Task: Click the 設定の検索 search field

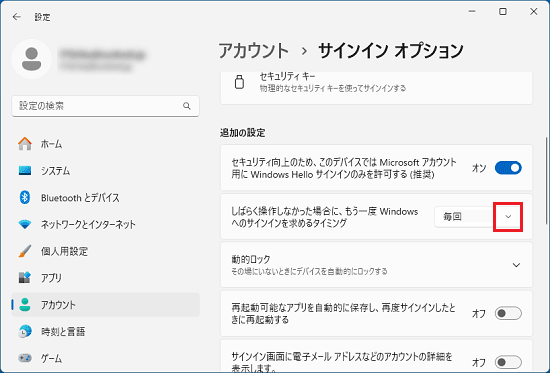Action: point(105,106)
